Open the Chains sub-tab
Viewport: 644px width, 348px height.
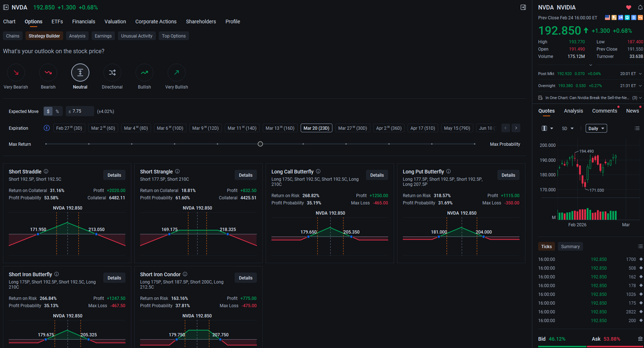13,36
